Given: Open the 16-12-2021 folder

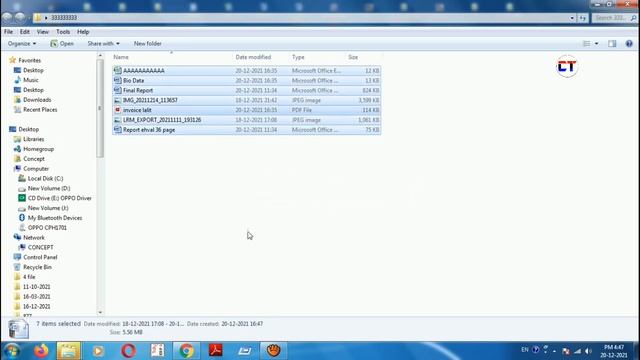Looking at the screenshot, I should pyautogui.click(x=36, y=306).
